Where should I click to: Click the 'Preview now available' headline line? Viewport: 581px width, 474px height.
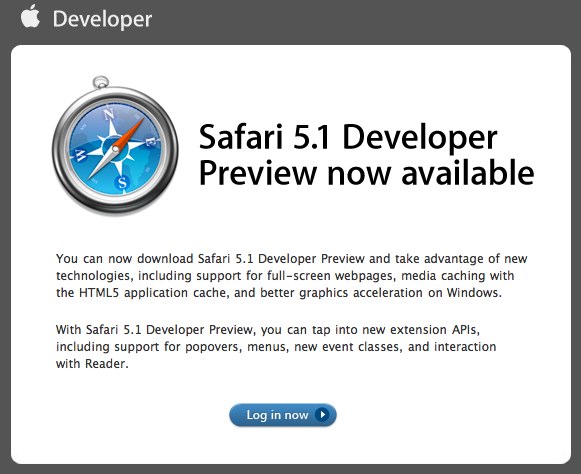(366, 173)
